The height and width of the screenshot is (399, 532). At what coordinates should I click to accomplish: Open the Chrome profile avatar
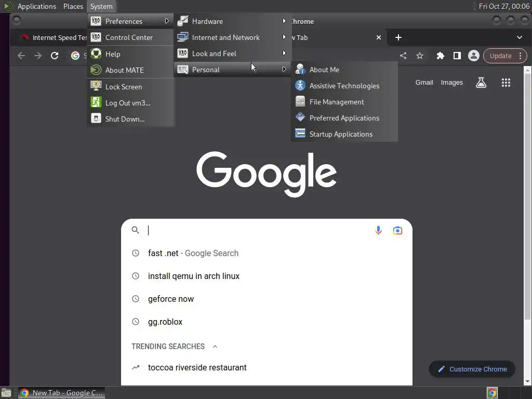tap(474, 56)
